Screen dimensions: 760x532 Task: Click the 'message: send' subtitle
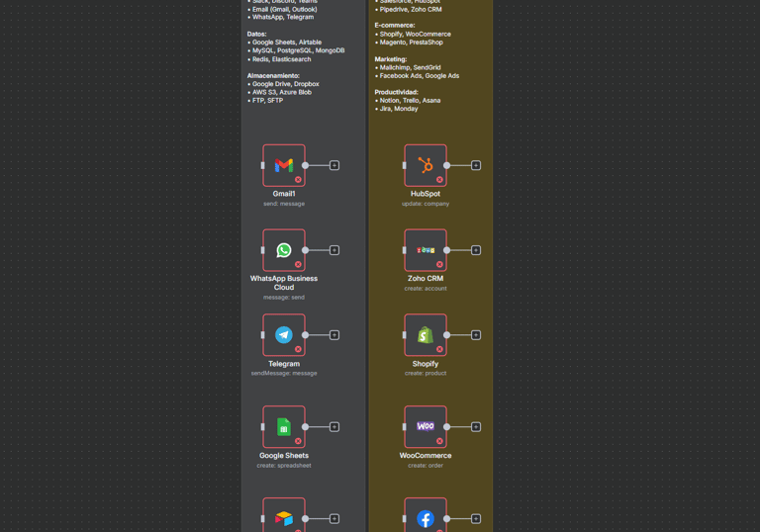click(x=284, y=298)
